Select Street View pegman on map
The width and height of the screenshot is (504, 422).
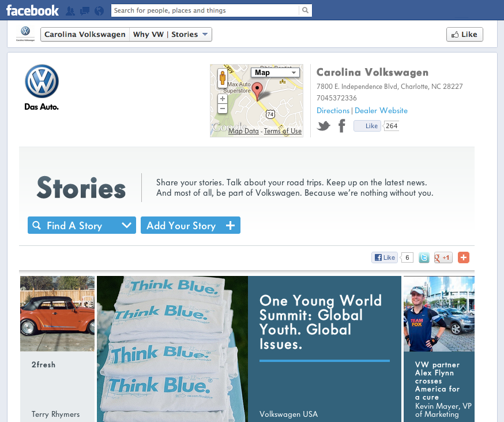[223, 78]
